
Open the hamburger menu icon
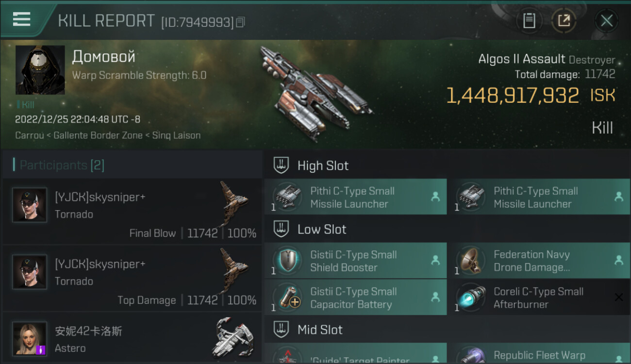[x=22, y=19]
